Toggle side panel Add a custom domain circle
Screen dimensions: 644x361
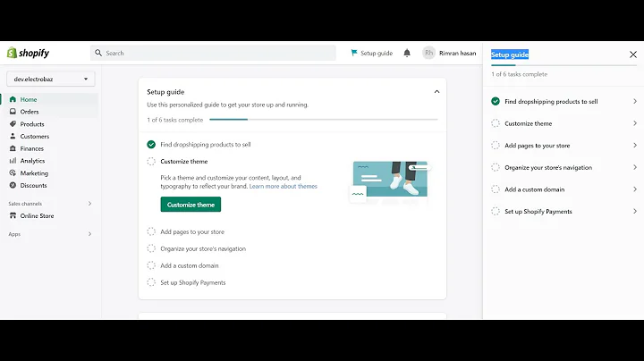click(496, 189)
